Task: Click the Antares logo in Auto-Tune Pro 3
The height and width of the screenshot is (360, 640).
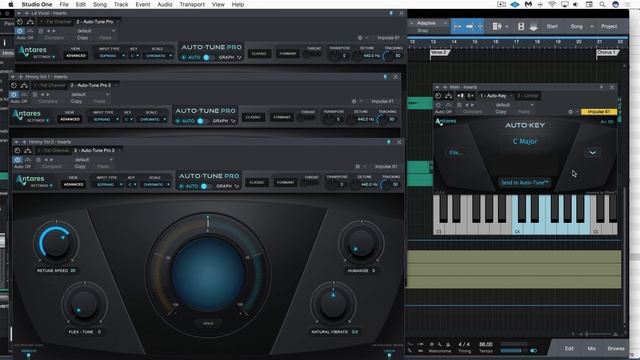Action: [30, 179]
